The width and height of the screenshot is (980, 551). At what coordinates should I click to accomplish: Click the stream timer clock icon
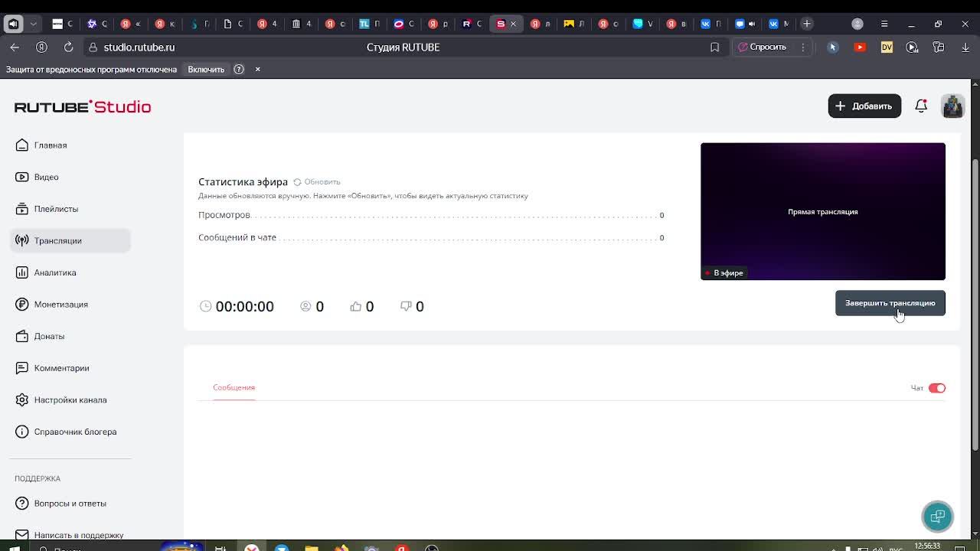tap(205, 306)
